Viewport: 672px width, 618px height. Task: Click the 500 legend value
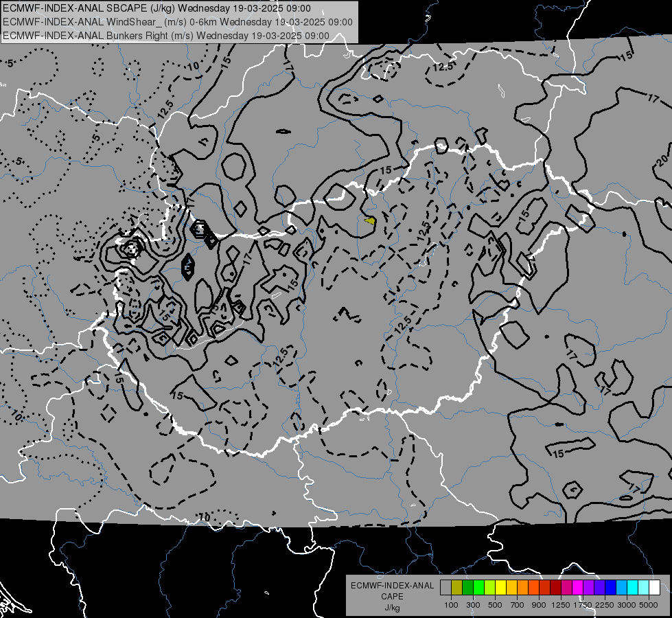coord(495,605)
